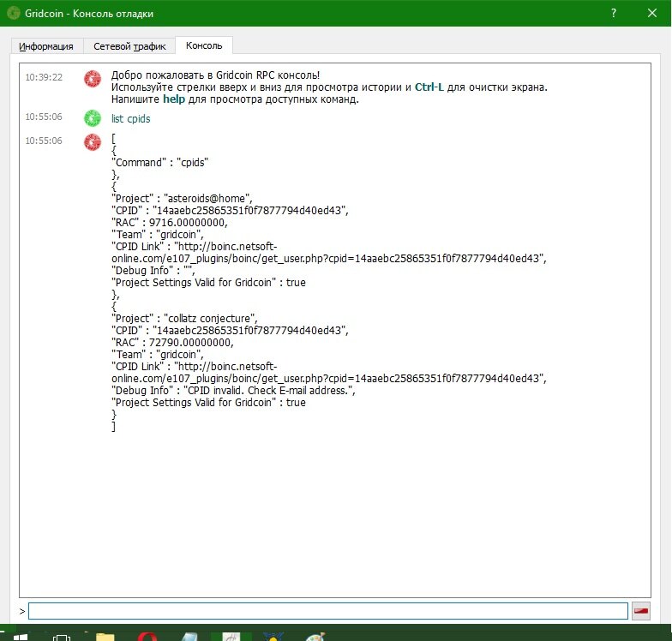The width and height of the screenshot is (672, 641).
Task: Clear the console with the red button
Action: click(641, 610)
